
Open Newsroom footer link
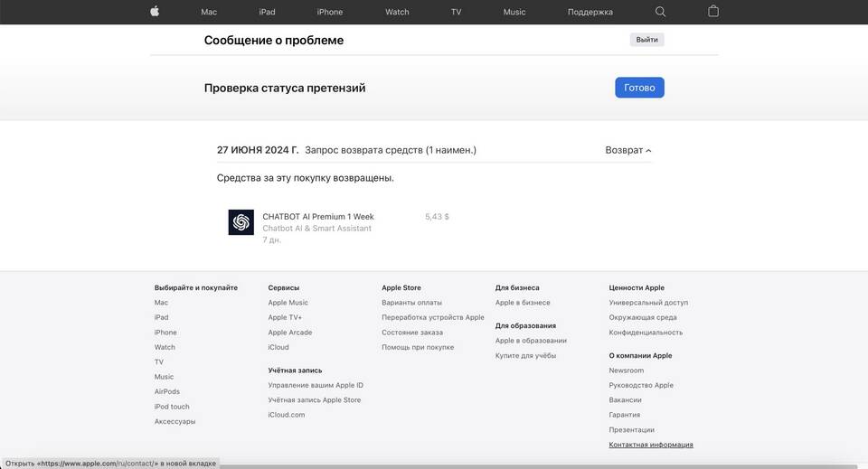tap(626, 371)
